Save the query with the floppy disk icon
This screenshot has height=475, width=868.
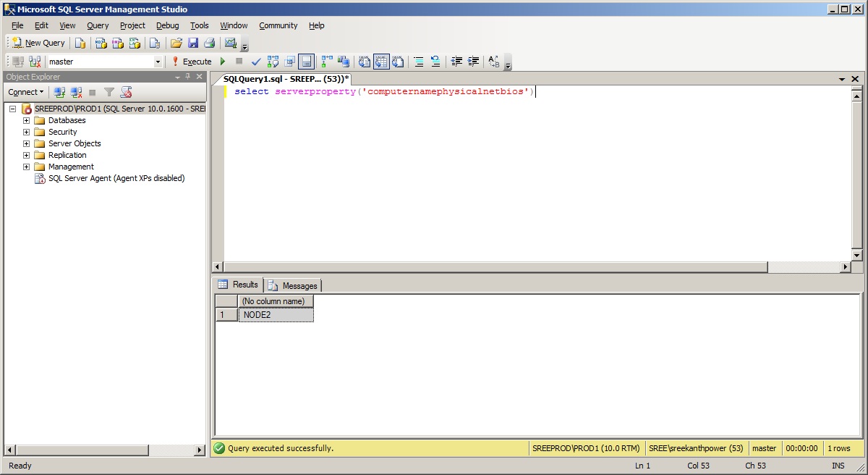(x=193, y=43)
